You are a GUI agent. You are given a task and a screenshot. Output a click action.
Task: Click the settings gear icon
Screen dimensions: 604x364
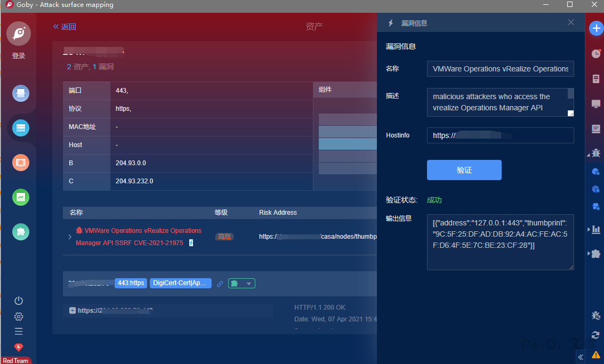[x=19, y=316]
